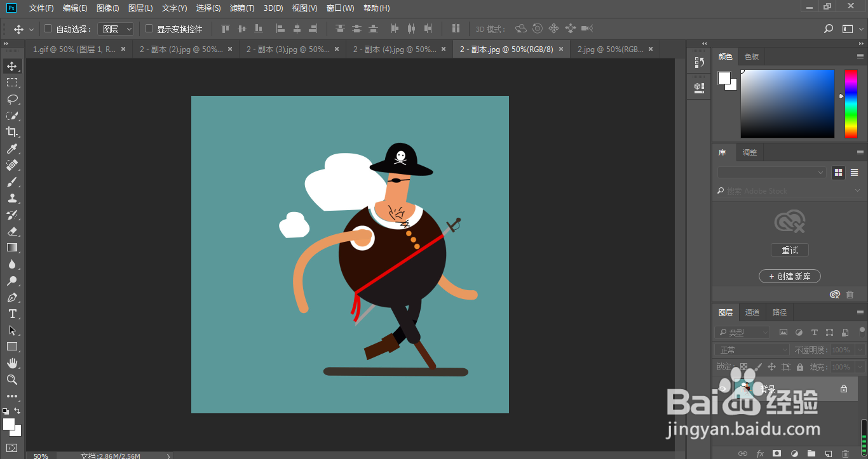Swap foreground and background colors
Screen dimensions: 868x459
[17, 411]
